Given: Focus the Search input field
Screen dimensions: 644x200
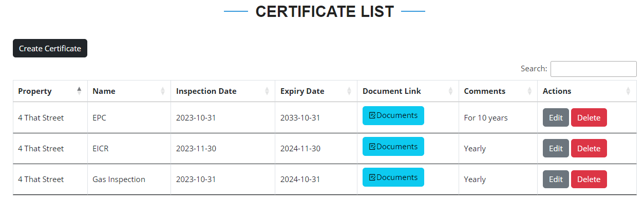Looking at the screenshot, I should [594, 69].
